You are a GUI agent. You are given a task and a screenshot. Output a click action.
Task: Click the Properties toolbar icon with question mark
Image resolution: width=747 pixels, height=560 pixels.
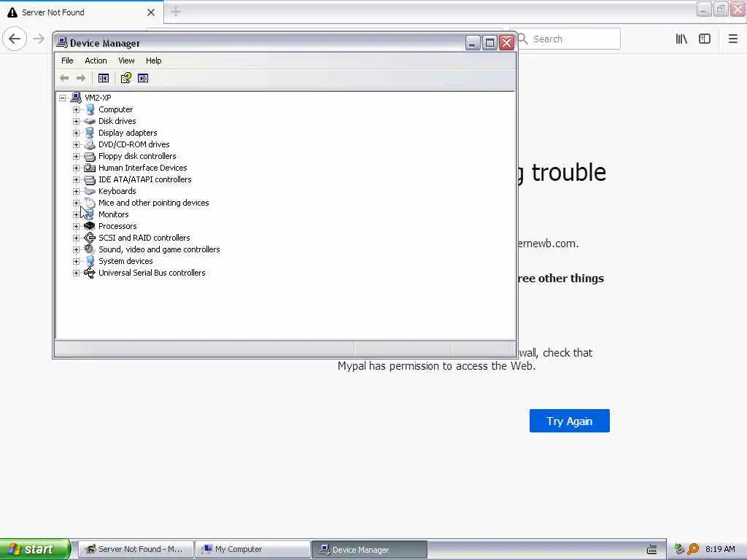click(125, 78)
